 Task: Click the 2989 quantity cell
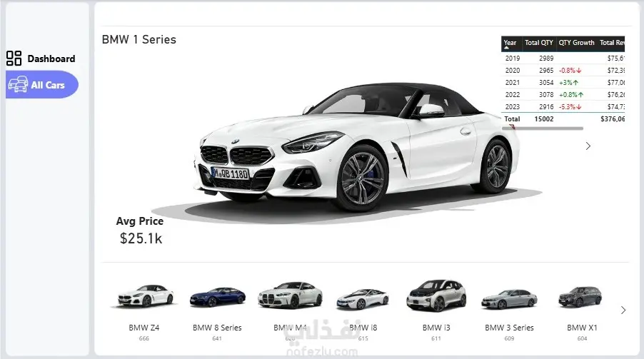point(546,59)
